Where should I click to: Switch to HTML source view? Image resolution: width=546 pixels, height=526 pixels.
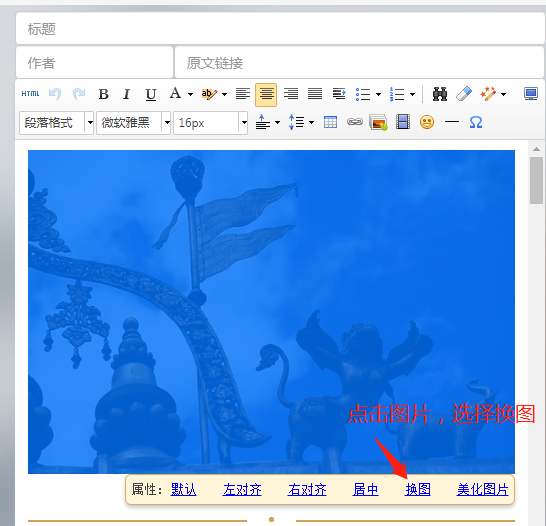(x=30, y=94)
